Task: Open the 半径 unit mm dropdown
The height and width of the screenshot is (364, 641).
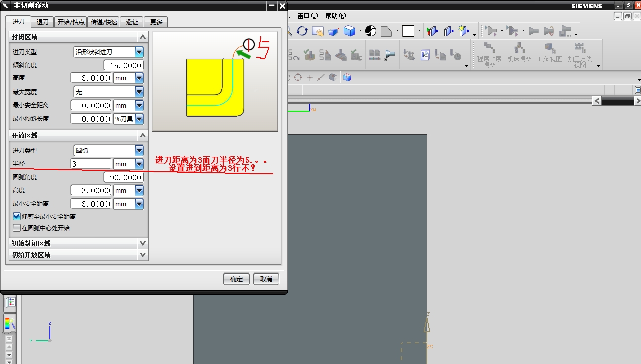Action: [128, 164]
